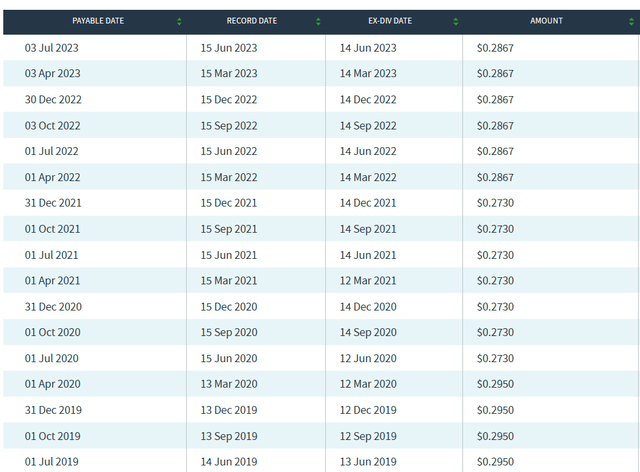Pick ex-div date 12 Sep 2019
The height and width of the screenshot is (472, 640).
(x=368, y=436)
